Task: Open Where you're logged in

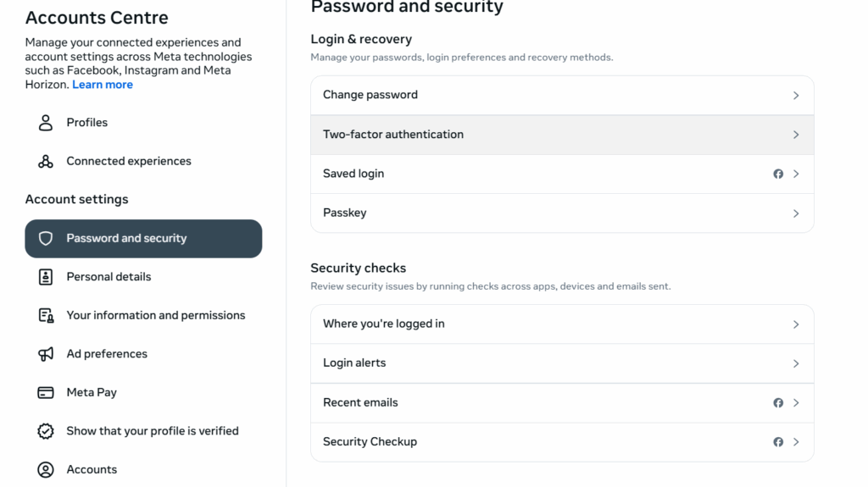Action: [562, 324]
